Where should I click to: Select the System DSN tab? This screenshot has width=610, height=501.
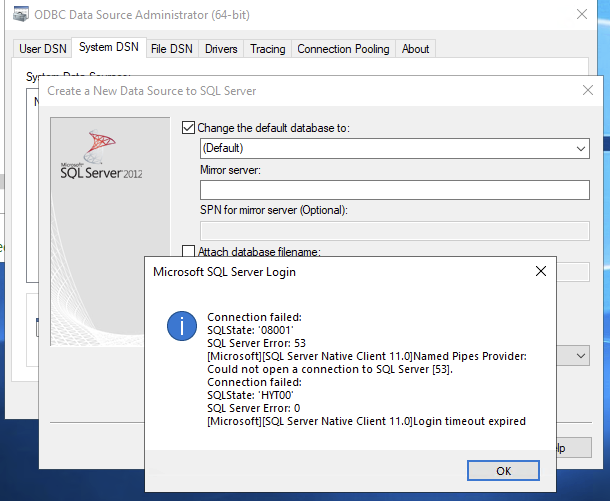pyautogui.click(x=109, y=47)
